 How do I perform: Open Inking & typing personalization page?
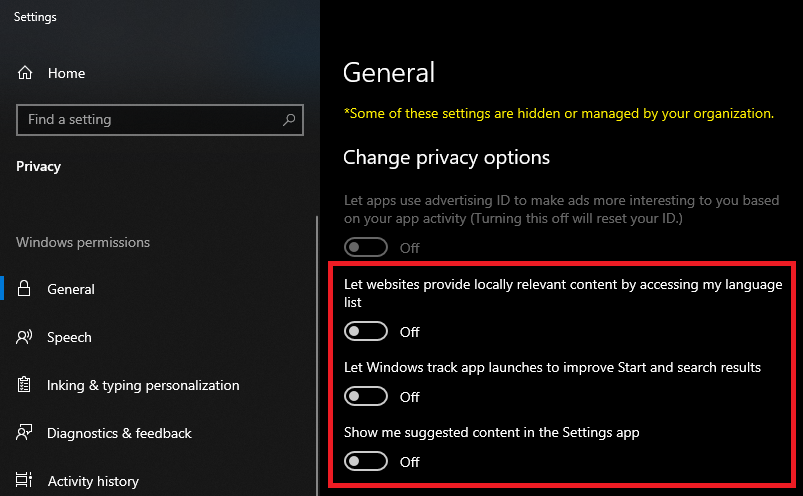point(143,385)
